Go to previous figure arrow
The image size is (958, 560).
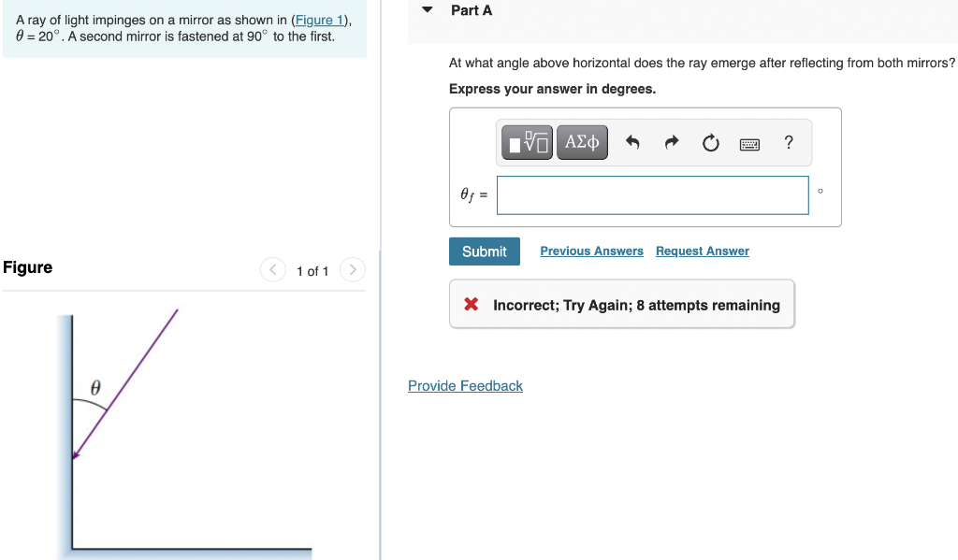tap(273, 269)
